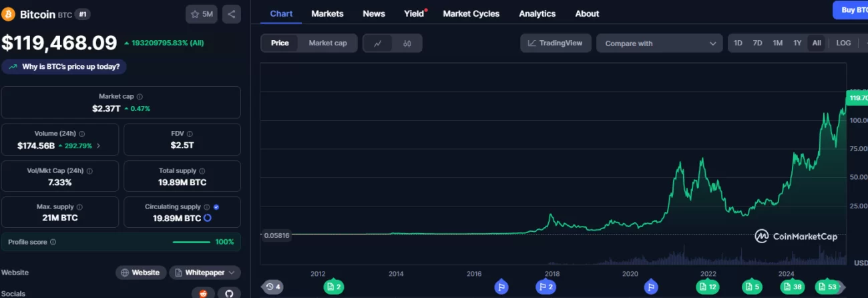Image resolution: width=868 pixels, height=298 pixels.
Task: Toggle LOG scale on the chart
Action: [843, 43]
